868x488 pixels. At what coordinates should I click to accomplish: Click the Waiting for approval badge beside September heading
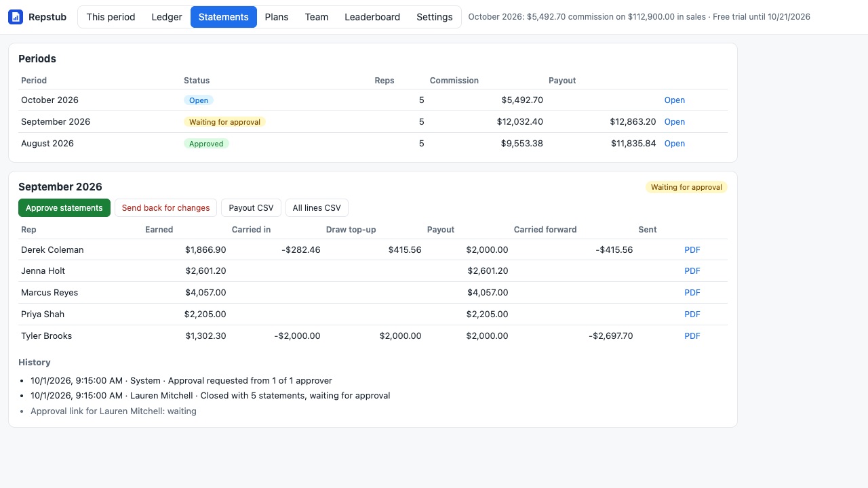686,187
